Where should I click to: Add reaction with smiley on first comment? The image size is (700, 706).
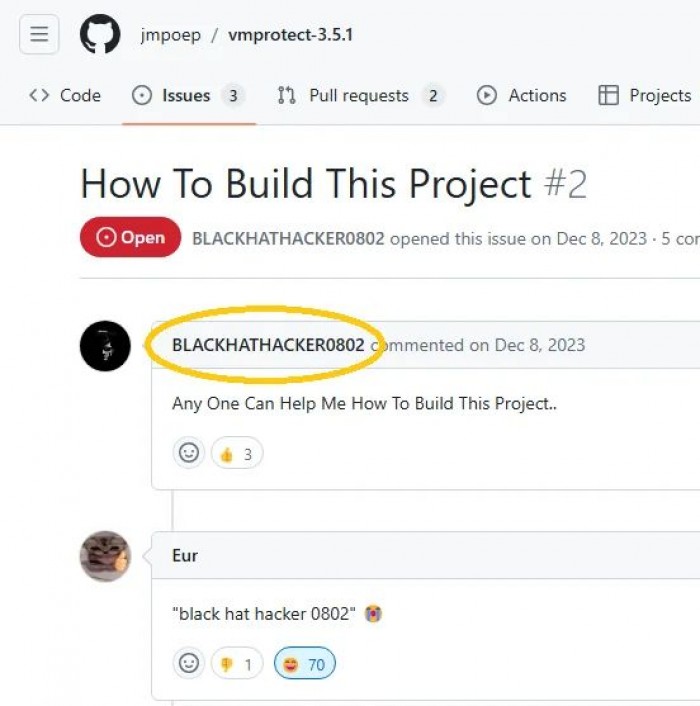[189, 453]
